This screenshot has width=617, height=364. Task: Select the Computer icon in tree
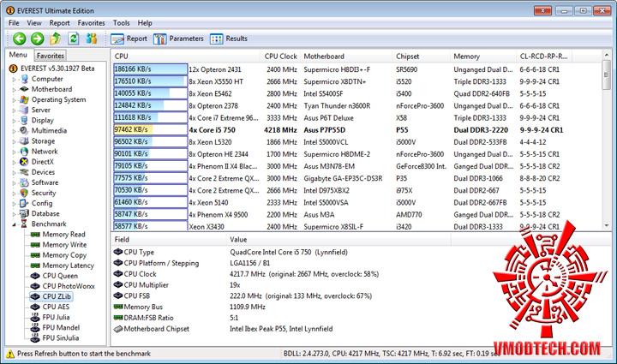24,79
